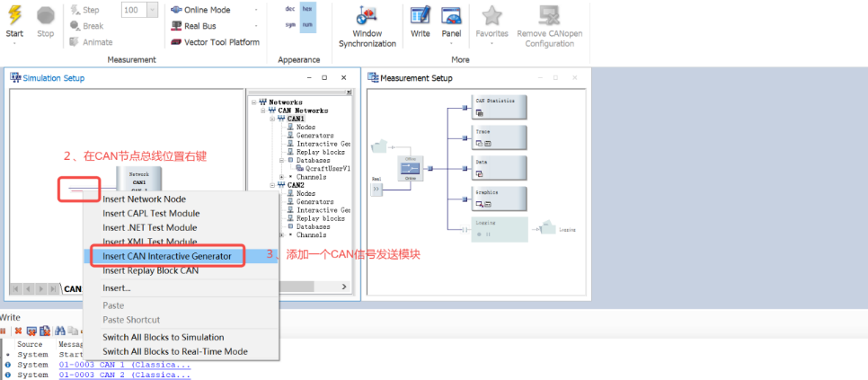The height and width of the screenshot is (380, 868).
Task: Click the Trace block in Measurement Setup
Action: 500,137
